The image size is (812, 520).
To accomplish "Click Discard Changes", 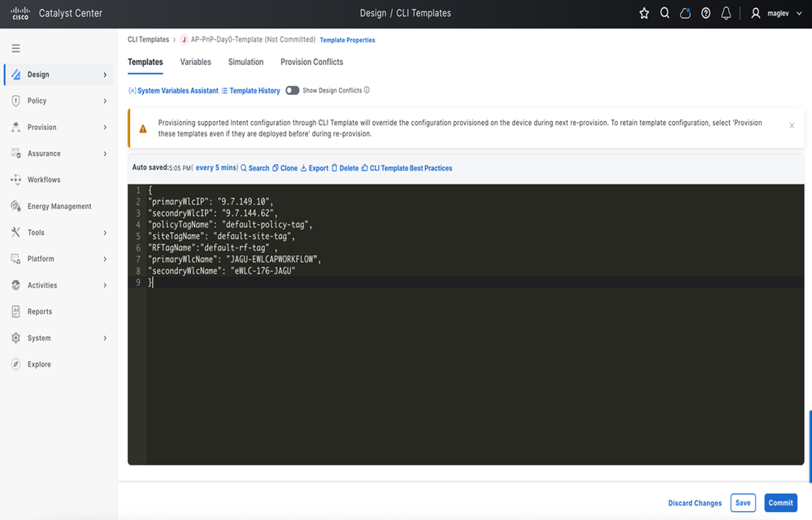I will pyautogui.click(x=694, y=503).
